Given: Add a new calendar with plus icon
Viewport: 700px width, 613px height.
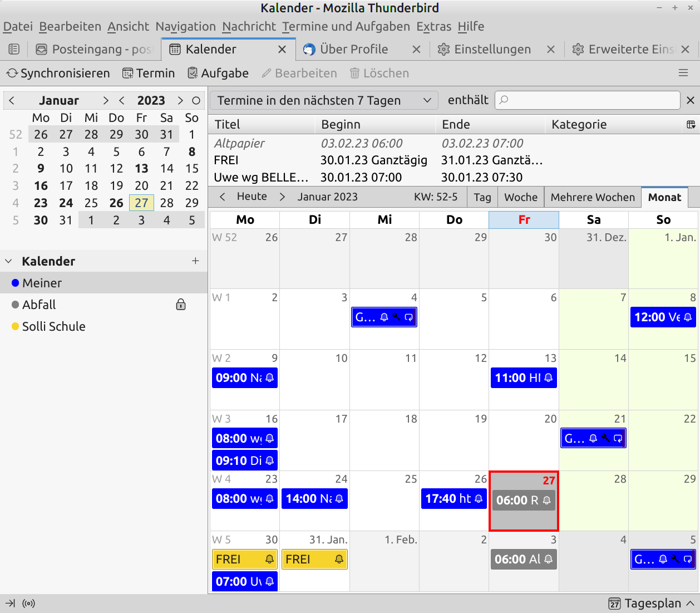Looking at the screenshot, I should click(195, 261).
